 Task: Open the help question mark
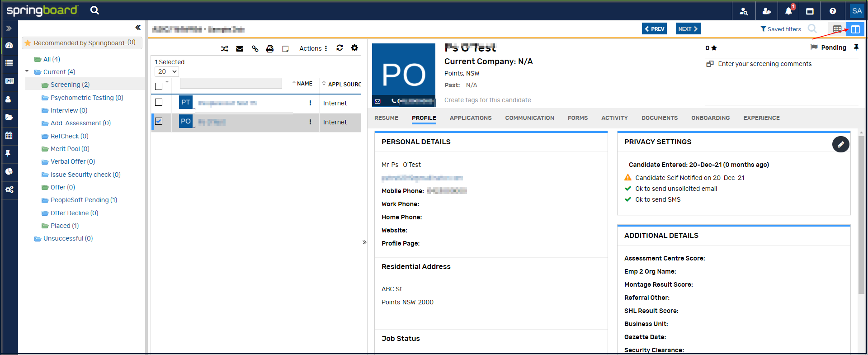pyautogui.click(x=833, y=11)
